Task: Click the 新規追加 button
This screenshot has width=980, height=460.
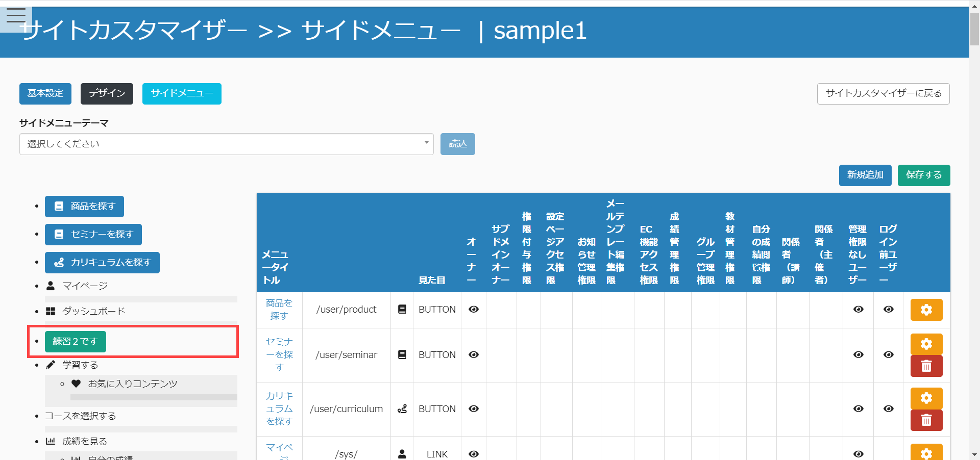Action: (x=865, y=175)
